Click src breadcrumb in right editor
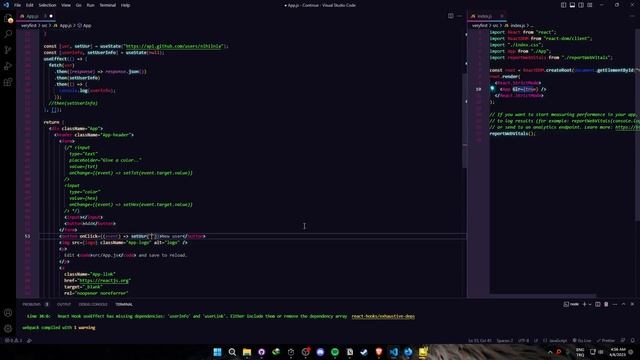640x360 pixels. coord(496,26)
